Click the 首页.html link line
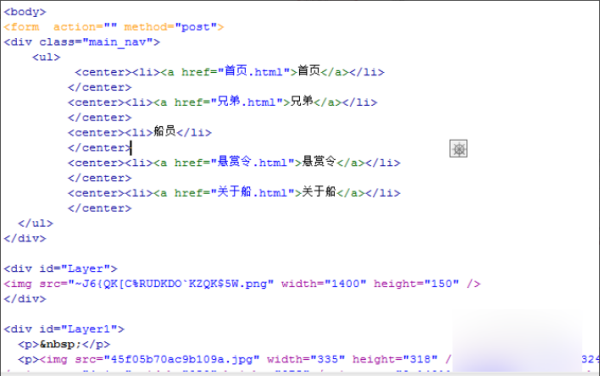Screen dimensions: 600x376 230,72
